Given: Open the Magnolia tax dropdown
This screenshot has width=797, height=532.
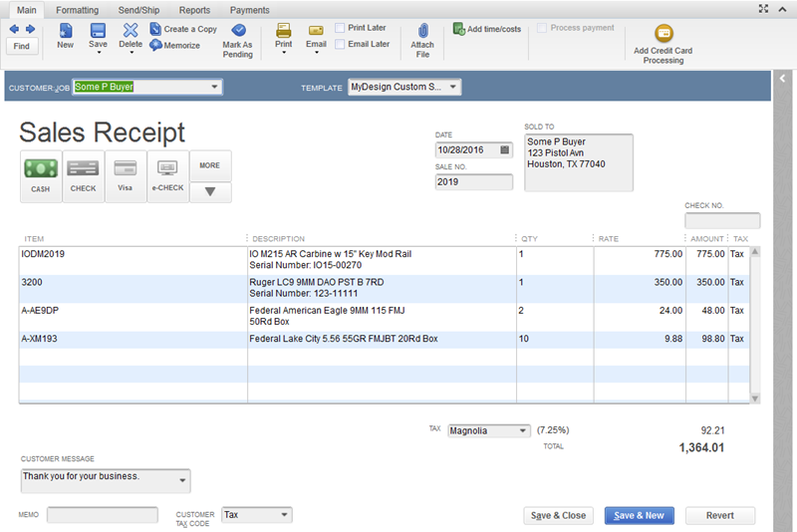Looking at the screenshot, I should click(522, 431).
